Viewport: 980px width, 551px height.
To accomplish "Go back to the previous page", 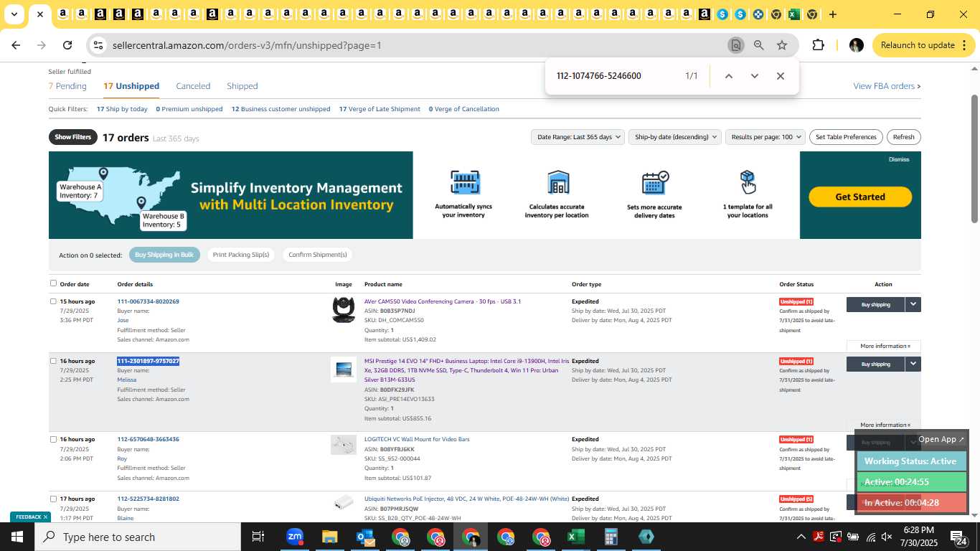I will coord(16,45).
